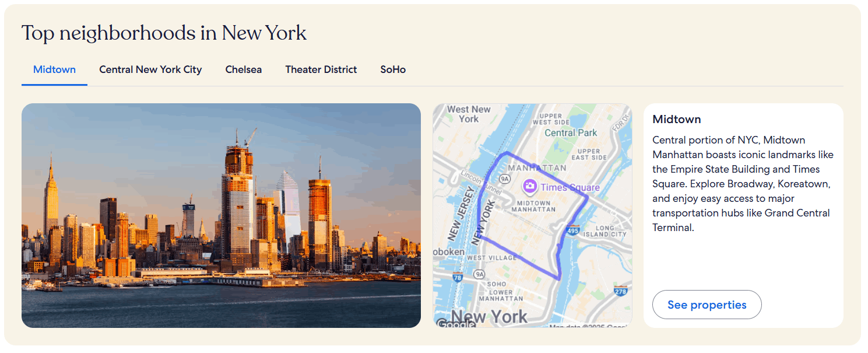Open the Theater District tab
868x353 pixels.
321,69
